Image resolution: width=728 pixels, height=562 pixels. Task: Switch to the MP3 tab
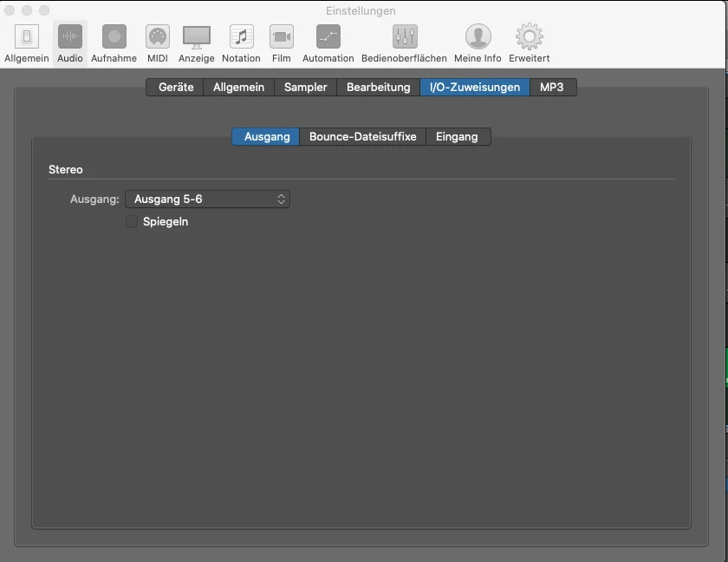point(552,88)
